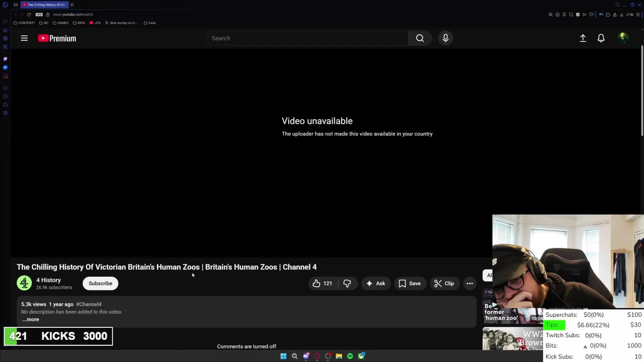The height and width of the screenshot is (362, 644).
Task: Dislike the video with thumbs down
Action: click(347, 284)
